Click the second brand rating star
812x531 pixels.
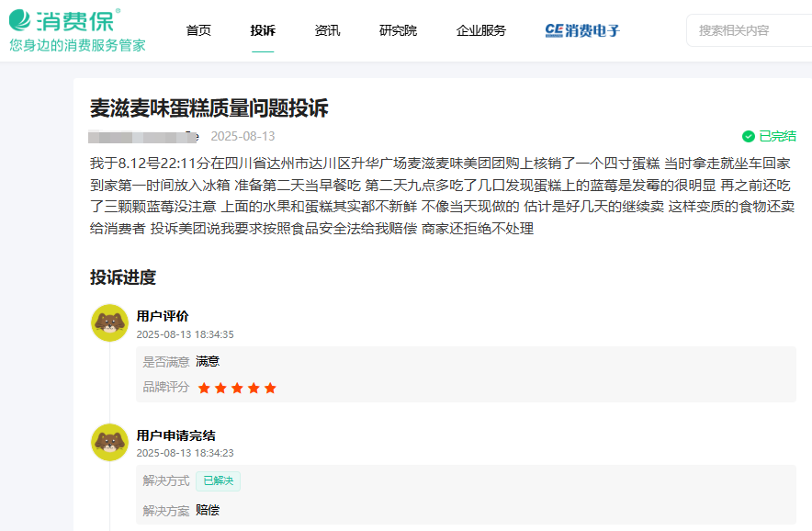[220, 388]
